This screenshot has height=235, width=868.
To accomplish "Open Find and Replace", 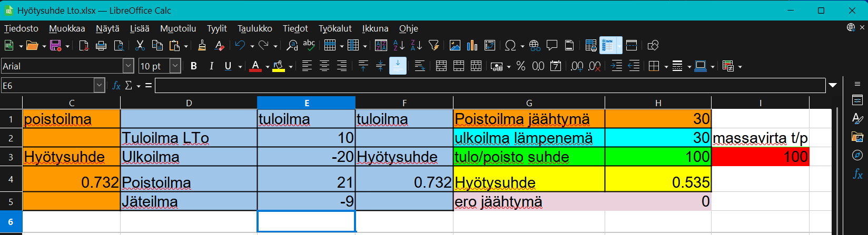I will (x=292, y=46).
